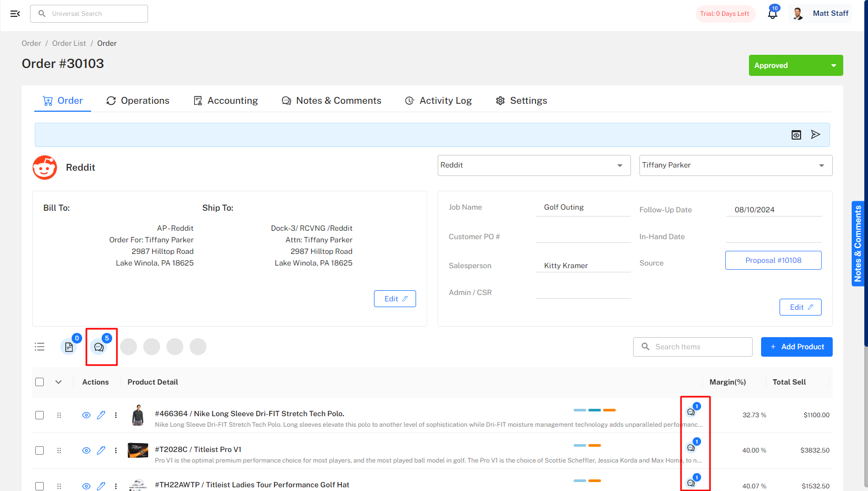The height and width of the screenshot is (491, 868).
Task: Open the Activity Log tab
Action: (x=438, y=101)
